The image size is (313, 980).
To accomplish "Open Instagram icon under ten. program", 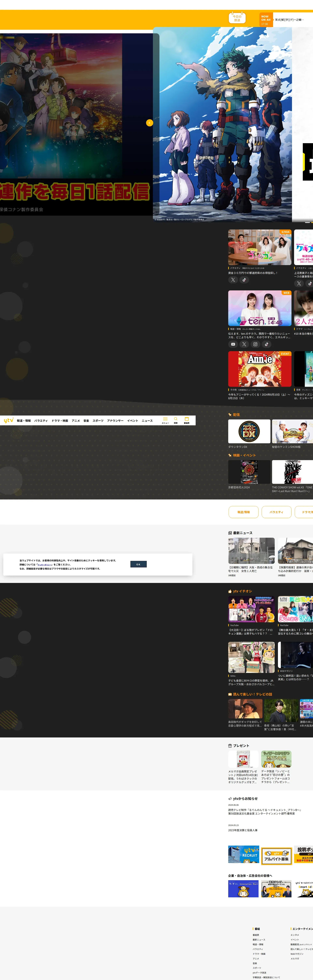I will tap(255, 344).
